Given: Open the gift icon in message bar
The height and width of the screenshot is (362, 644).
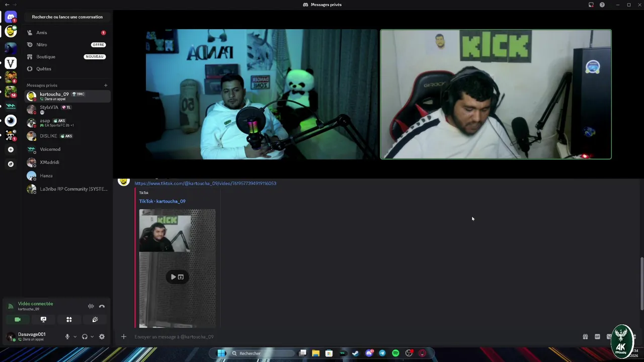Looking at the screenshot, I should [x=585, y=337].
